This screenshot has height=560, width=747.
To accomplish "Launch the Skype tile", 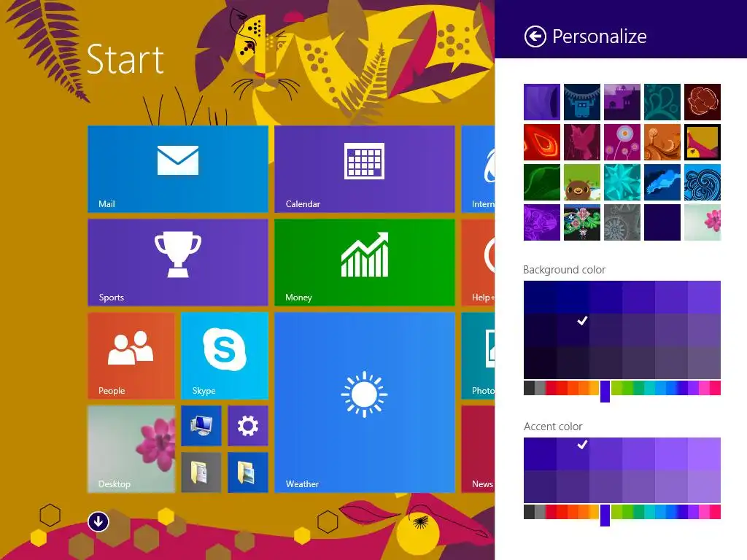I will tap(225, 356).
